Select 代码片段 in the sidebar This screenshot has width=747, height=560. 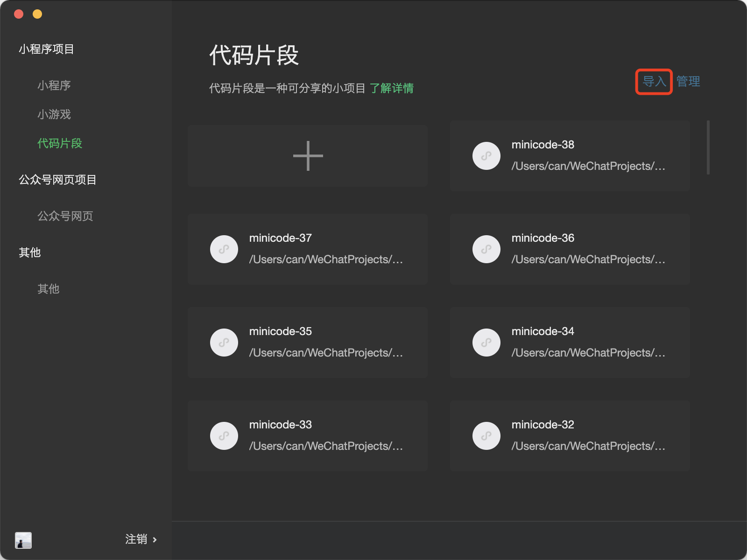tap(60, 143)
